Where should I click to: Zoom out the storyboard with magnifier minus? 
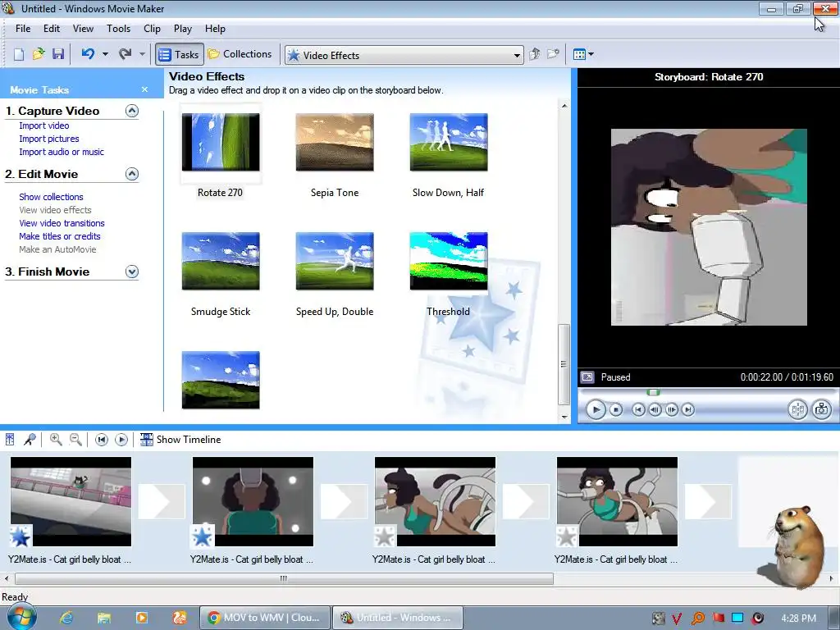(x=76, y=440)
